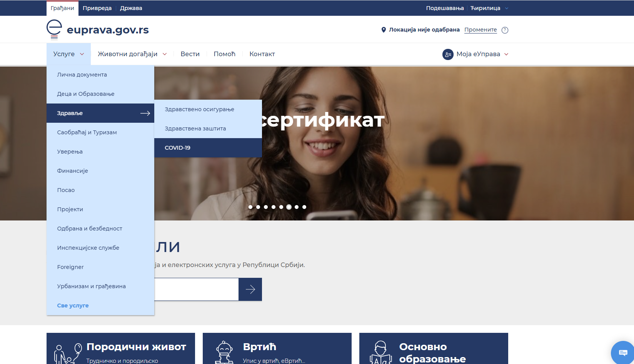634x364 pixels.
Task: Open the location help question mark
Action: tap(505, 30)
